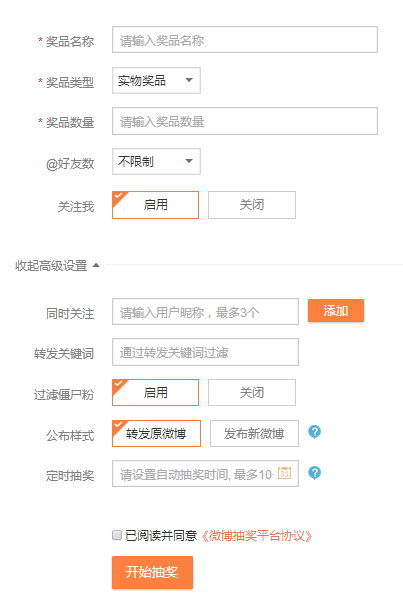The width and height of the screenshot is (403, 593).
Task: Select 启用 for 过滤僵尸粉
Action: [x=155, y=393]
